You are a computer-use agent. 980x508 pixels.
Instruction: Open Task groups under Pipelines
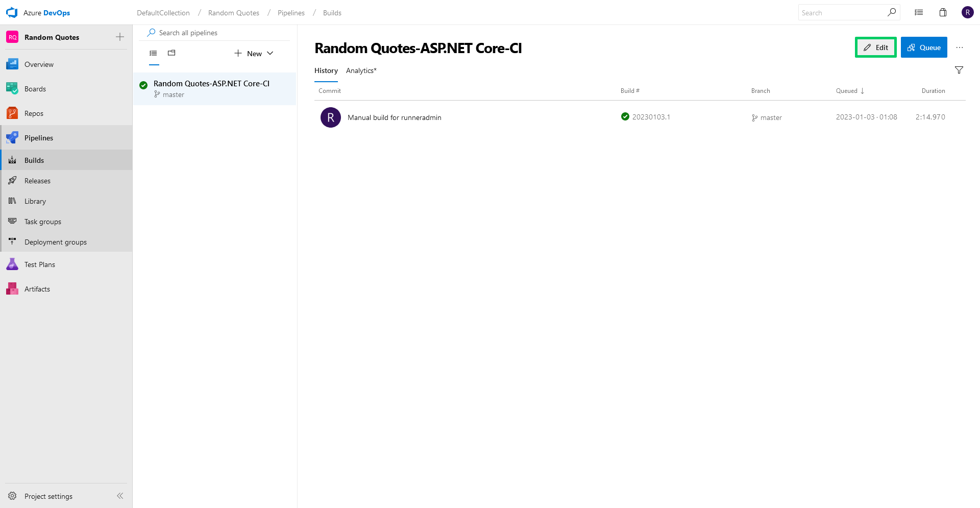pyautogui.click(x=66, y=222)
